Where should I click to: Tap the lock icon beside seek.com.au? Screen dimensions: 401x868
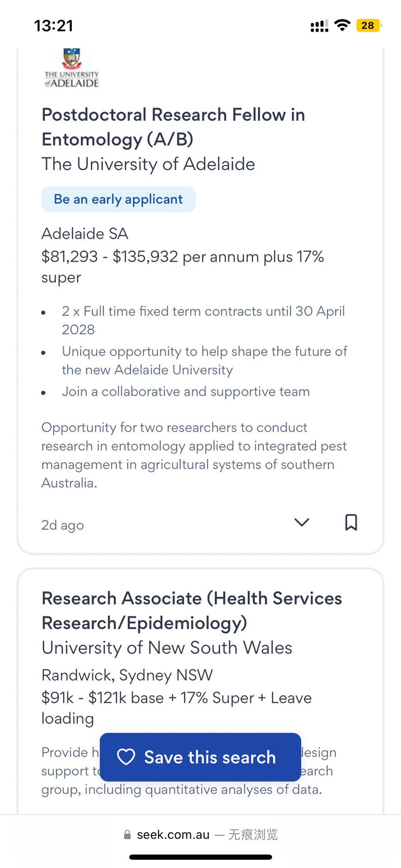coord(127,835)
